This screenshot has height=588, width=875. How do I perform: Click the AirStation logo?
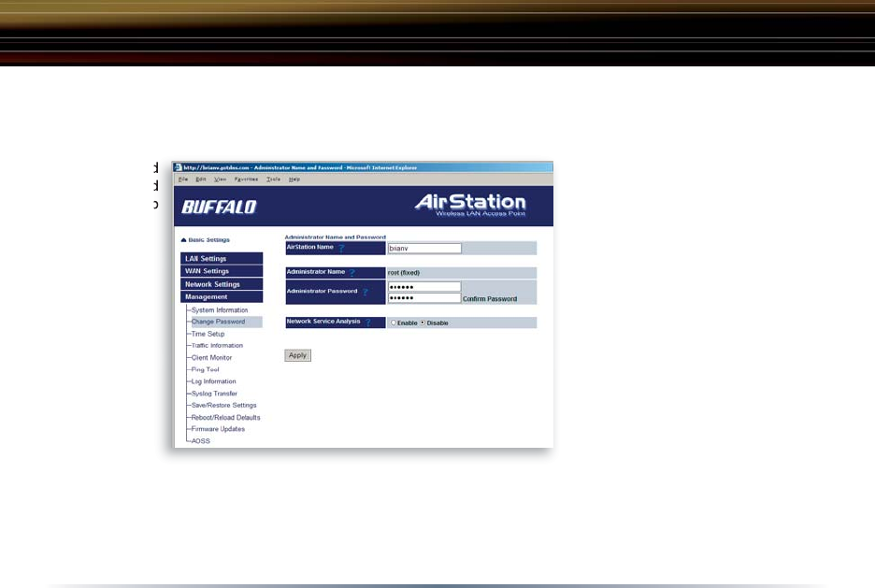(470, 201)
